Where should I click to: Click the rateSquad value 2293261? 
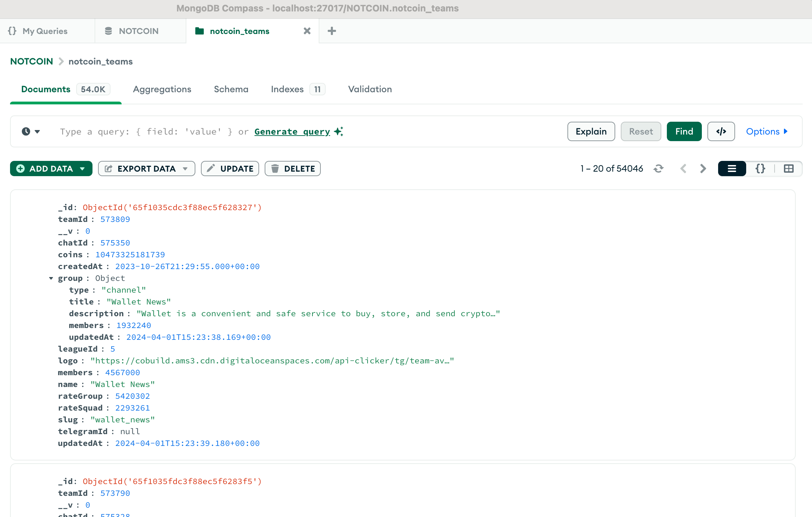click(132, 408)
